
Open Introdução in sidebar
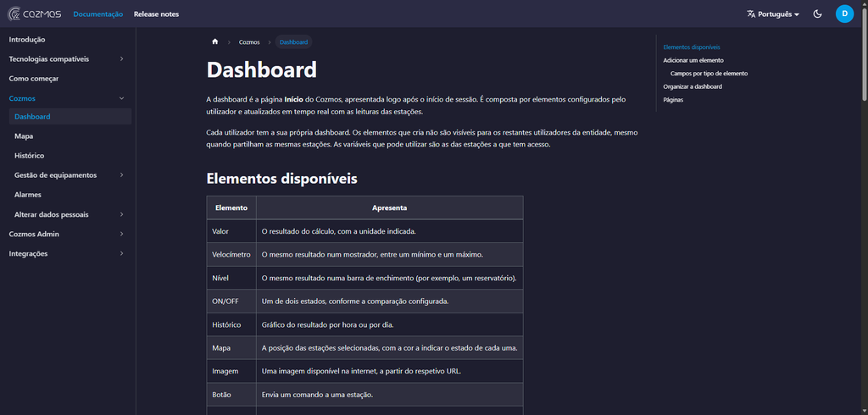pyautogui.click(x=27, y=39)
